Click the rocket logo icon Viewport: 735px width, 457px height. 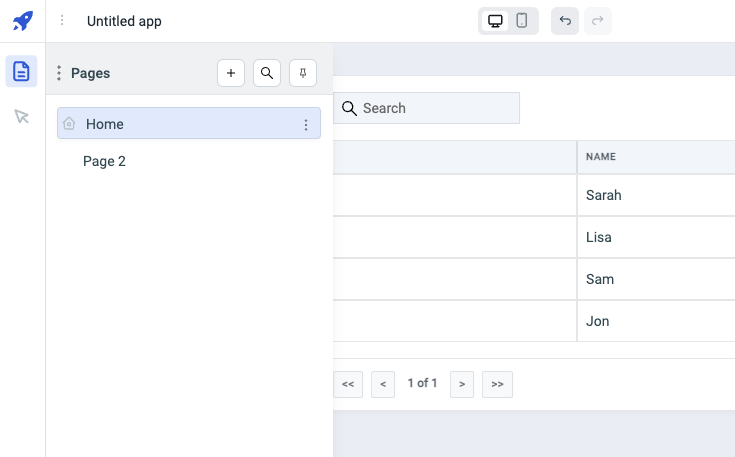[22, 21]
